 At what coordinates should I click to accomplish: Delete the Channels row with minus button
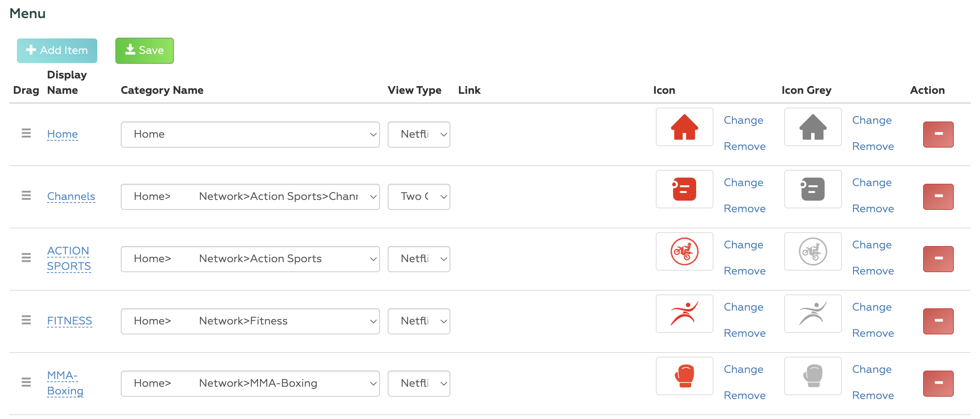pos(938,196)
